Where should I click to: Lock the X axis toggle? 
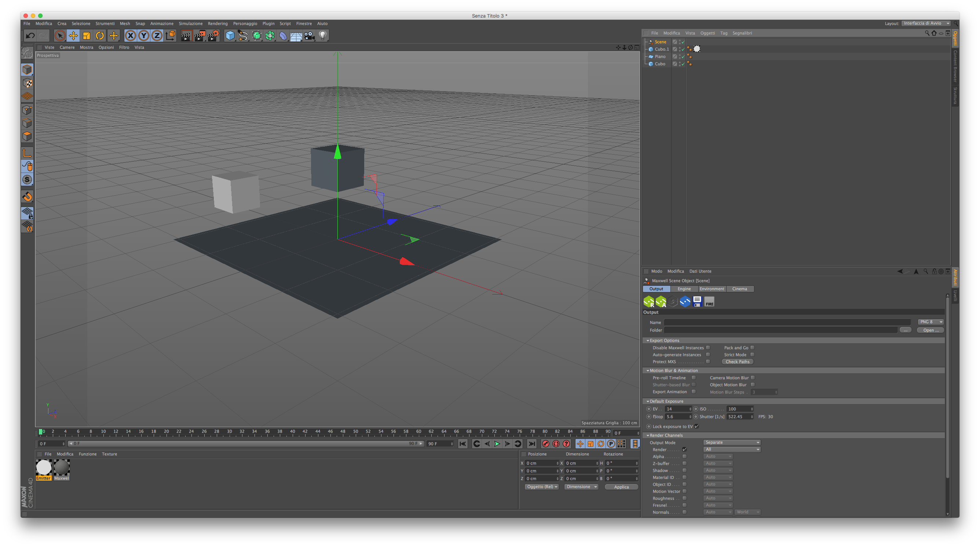130,36
